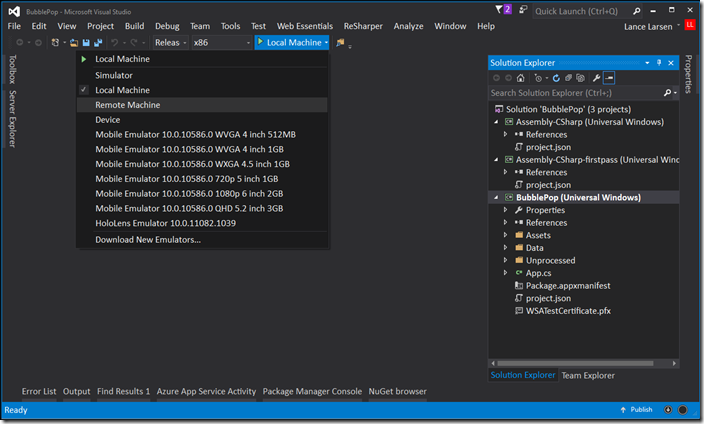Click the Find in Files toolbar icon

click(x=340, y=43)
